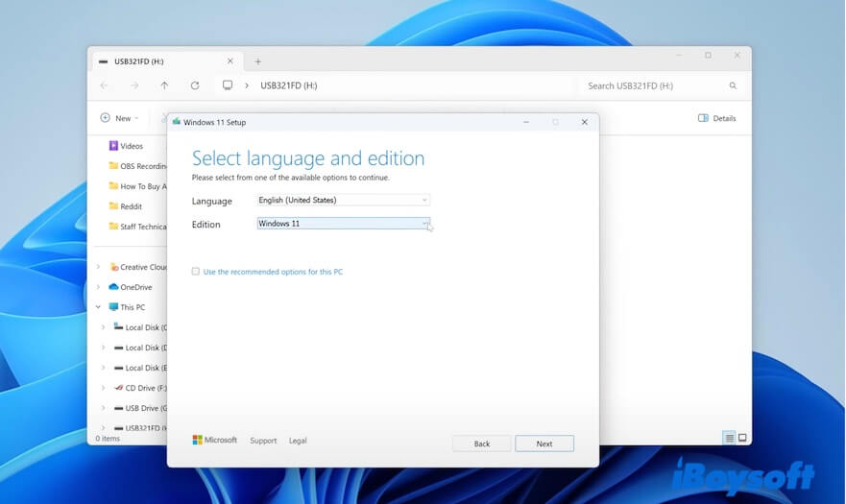Toggle the Details pane in File Explorer
846x504 pixels.
coord(717,118)
